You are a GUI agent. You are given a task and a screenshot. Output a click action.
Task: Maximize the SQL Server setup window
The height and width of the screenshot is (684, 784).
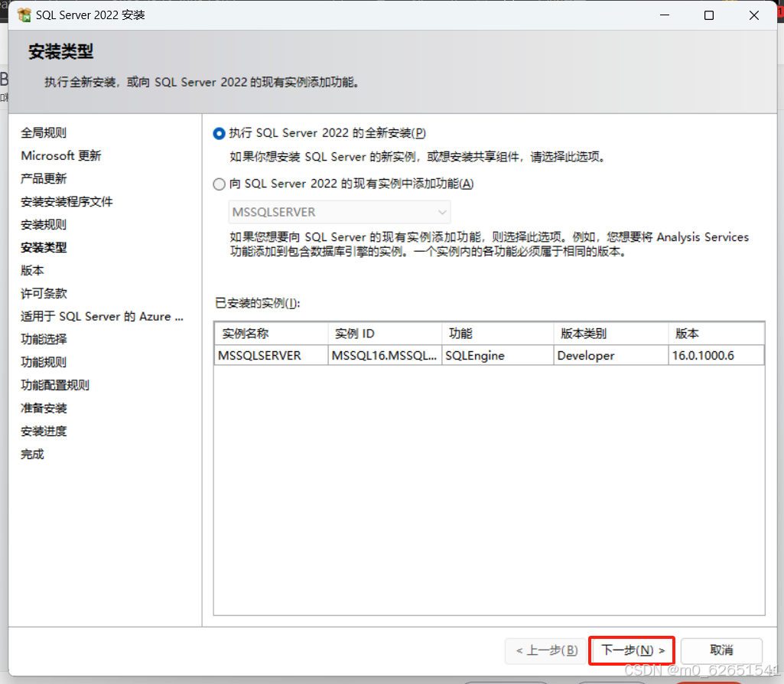tap(709, 15)
